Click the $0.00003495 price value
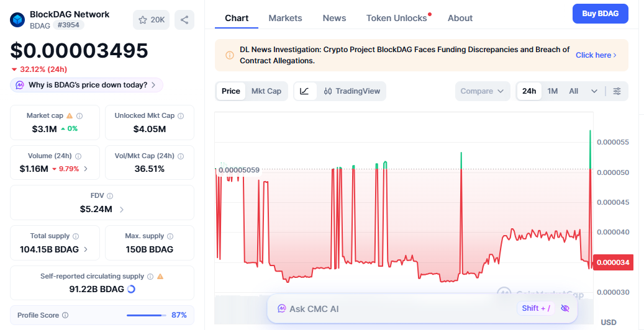644x330 pixels. 79,51
